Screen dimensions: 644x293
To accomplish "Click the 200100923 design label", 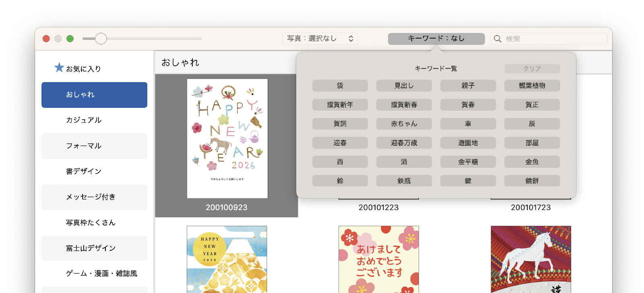I will pos(227,208).
